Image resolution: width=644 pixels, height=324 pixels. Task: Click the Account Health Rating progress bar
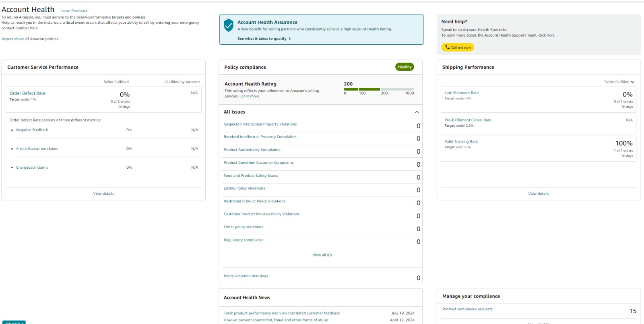point(378,89)
